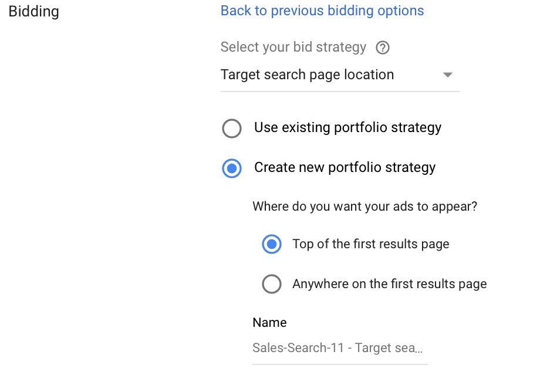The height and width of the screenshot is (392, 540).
Task: Click the Bidding section heading
Action: click(34, 11)
